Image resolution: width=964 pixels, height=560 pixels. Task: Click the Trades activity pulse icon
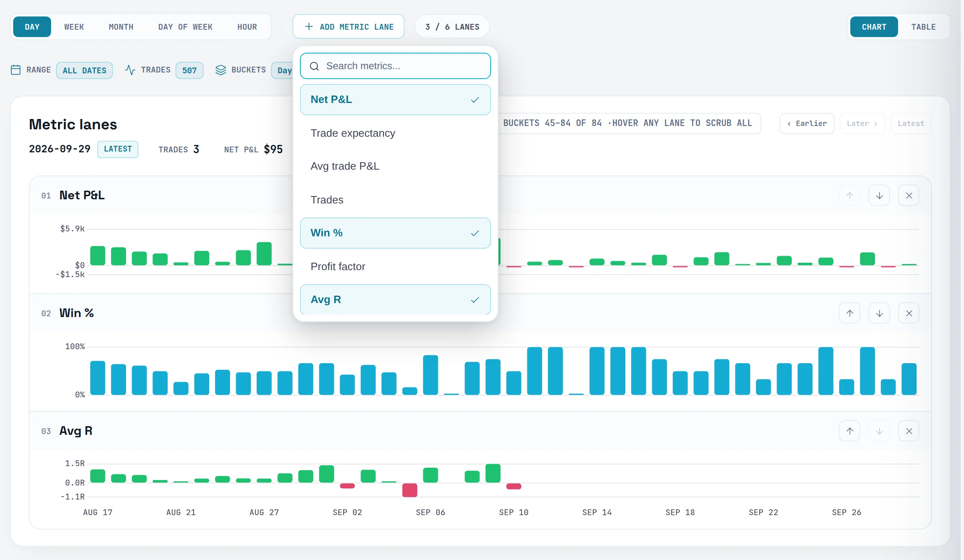point(130,70)
